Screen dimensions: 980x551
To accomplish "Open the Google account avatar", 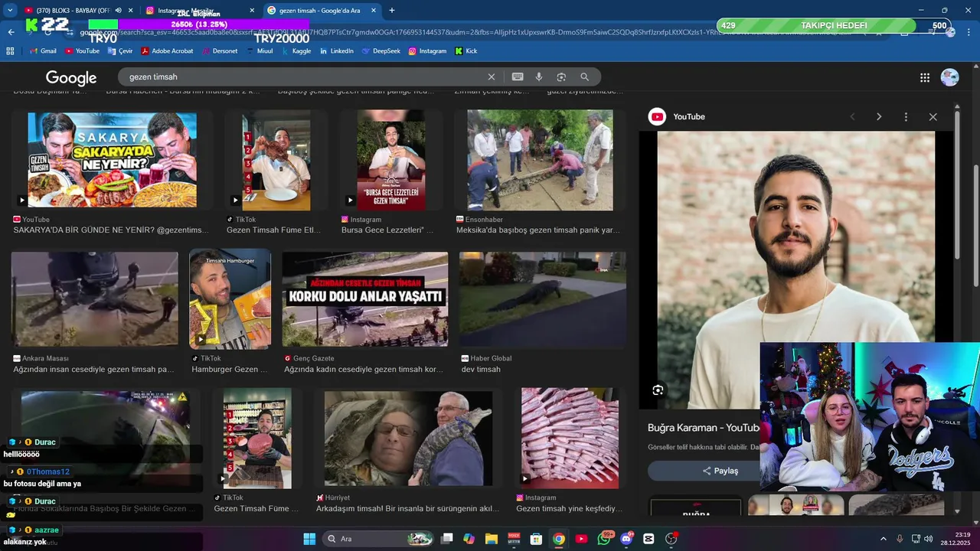I will click(949, 77).
